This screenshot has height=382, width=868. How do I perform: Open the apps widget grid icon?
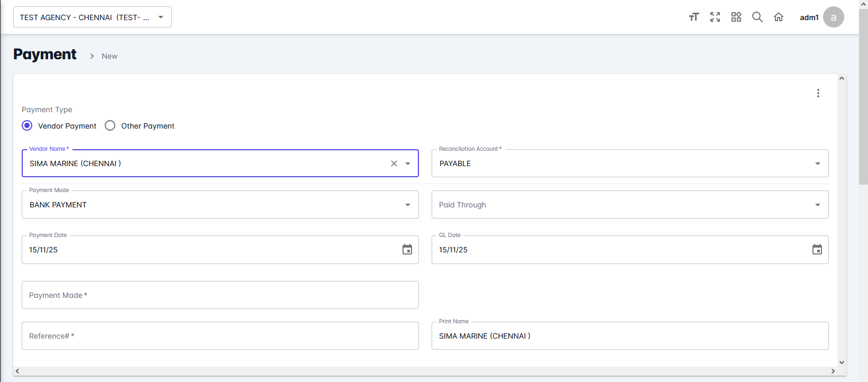[736, 17]
